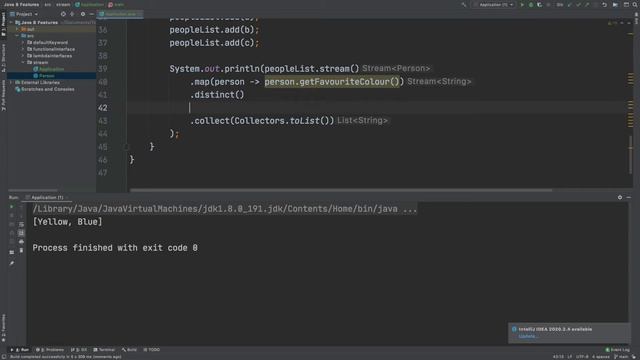Click the main method breadcrumb in navigation bar
Screen dimensions: 640x360
(x=116, y=4)
